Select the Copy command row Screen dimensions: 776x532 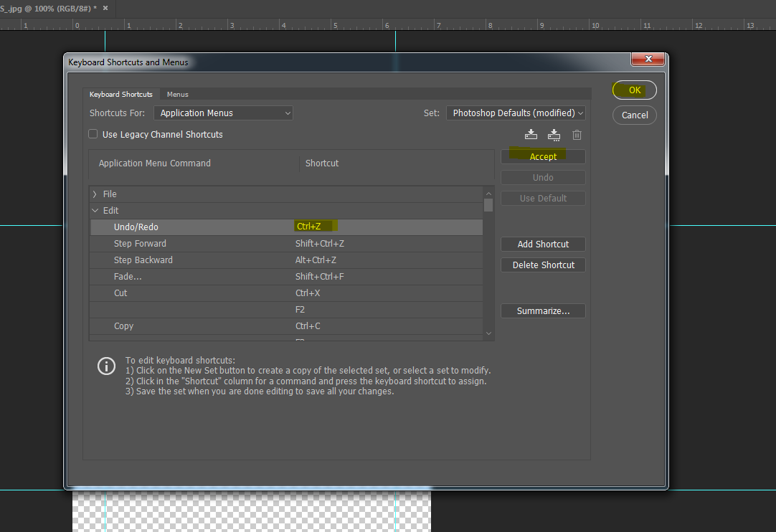pos(286,326)
